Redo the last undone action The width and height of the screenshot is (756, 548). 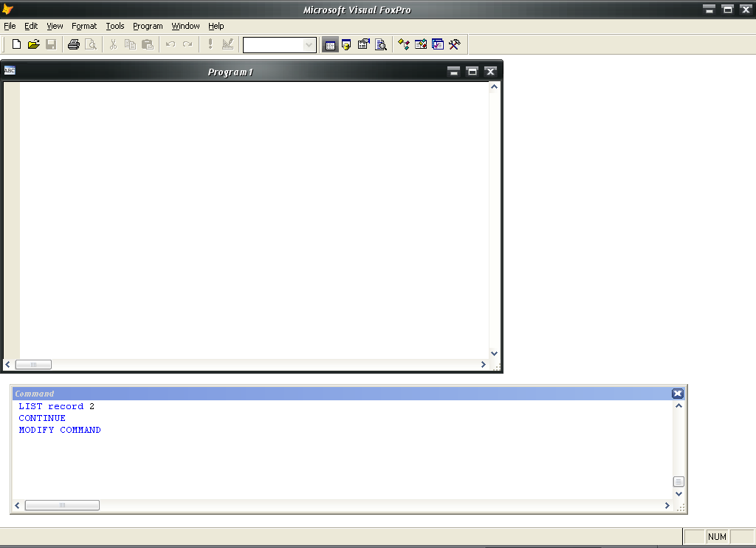click(x=188, y=44)
